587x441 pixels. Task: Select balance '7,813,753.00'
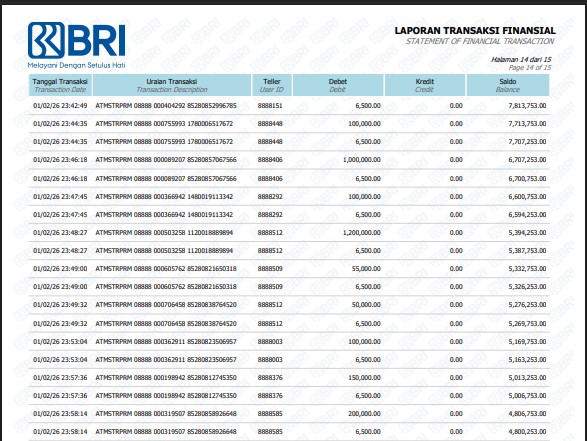527,106
